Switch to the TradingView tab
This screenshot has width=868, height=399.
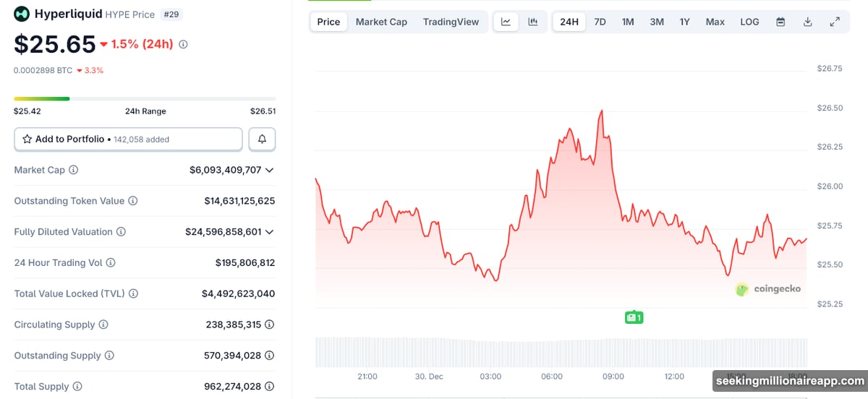(x=451, y=22)
